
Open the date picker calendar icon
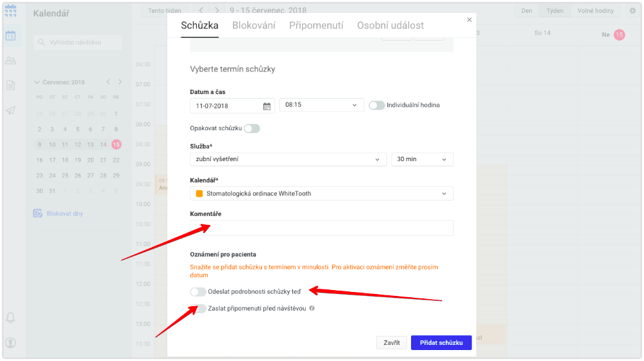point(267,106)
